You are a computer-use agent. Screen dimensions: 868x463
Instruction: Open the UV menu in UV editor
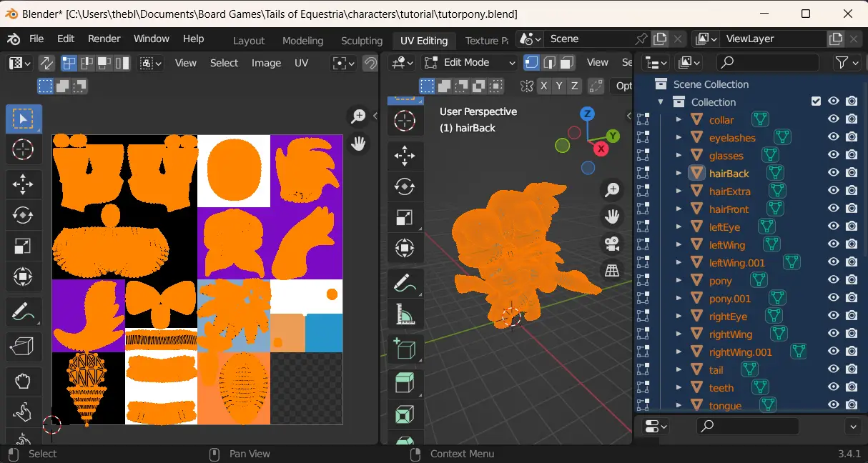pyautogui.click(x=301, y=63)
